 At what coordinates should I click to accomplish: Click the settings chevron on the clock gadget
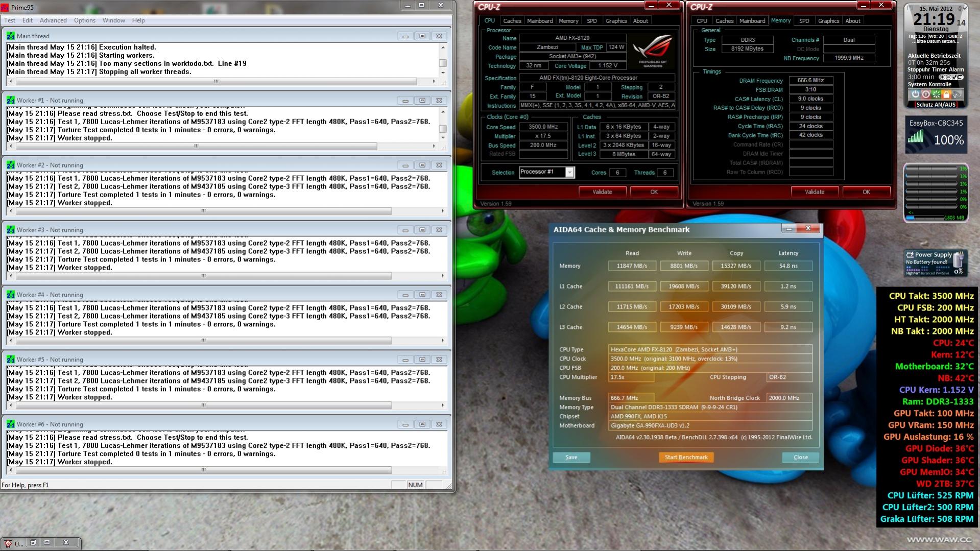965,8
